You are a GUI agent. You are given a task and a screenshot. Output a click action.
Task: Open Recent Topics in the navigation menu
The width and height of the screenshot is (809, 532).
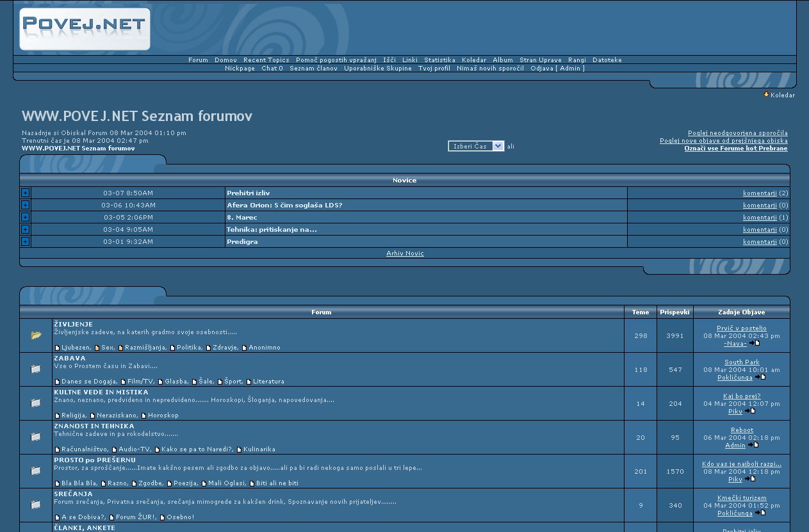(266, 60)
